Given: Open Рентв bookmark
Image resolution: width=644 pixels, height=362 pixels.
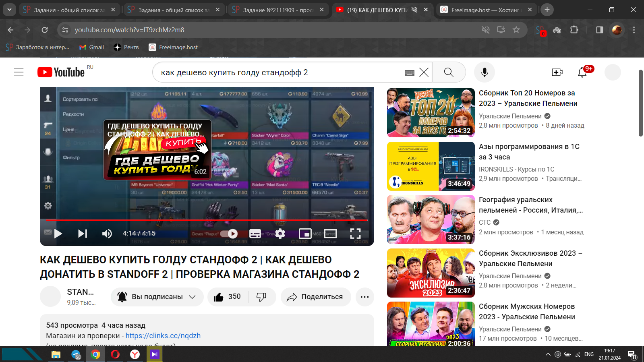Looking at the screenshot, I should click(126, 47).
